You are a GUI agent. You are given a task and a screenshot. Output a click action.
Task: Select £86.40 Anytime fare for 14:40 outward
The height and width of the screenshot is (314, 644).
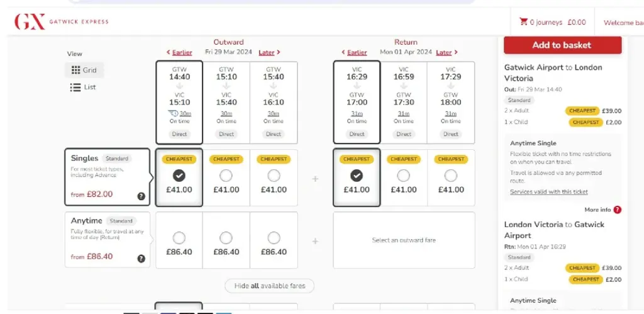pyautogui.click(x=179, y=238)
